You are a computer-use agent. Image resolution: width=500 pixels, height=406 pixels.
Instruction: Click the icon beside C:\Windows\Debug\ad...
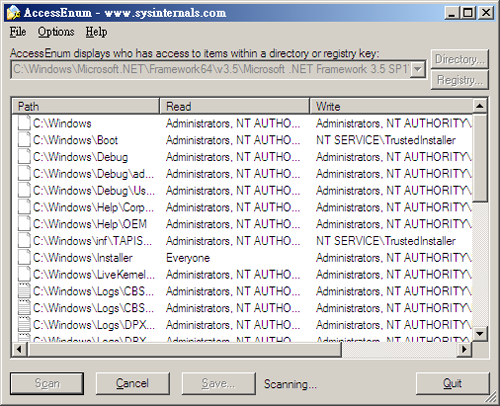(x=24, y=173)
